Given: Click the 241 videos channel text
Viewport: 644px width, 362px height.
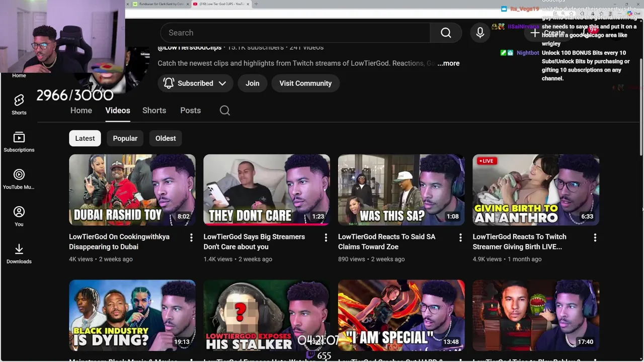Looking at the screenshot, I should click(306, 47).
